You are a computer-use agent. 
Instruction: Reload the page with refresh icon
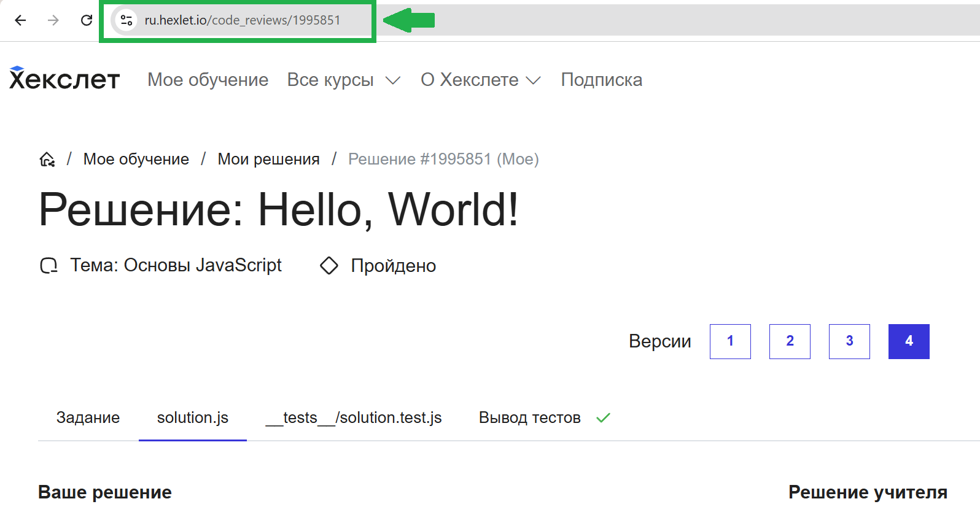(x=87, y=20)
